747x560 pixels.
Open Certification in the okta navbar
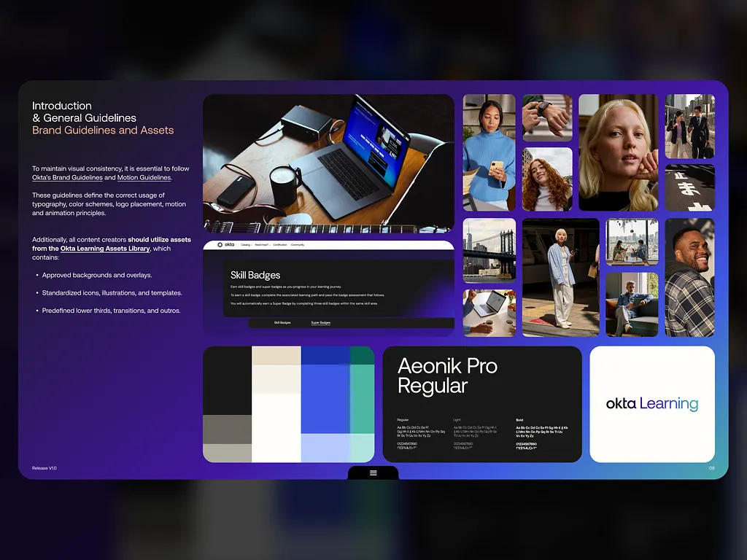280,245
